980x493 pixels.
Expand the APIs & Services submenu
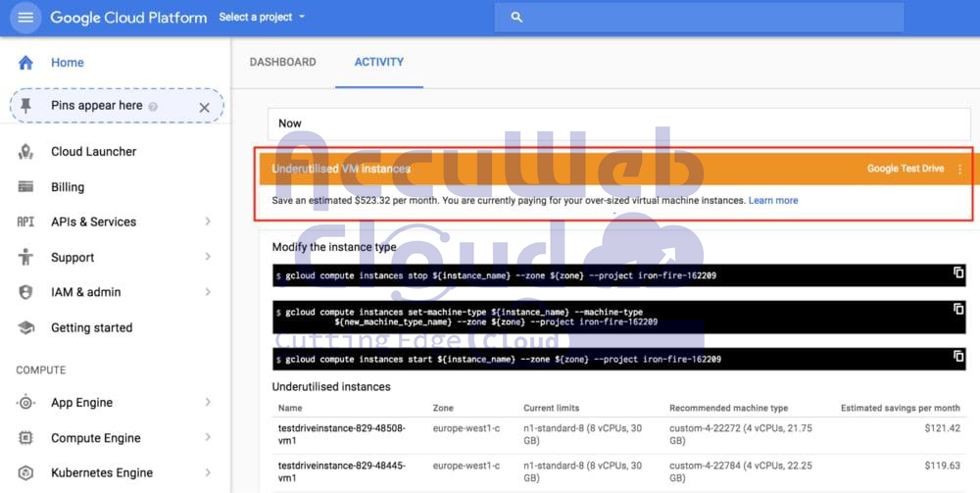[208, 222]
